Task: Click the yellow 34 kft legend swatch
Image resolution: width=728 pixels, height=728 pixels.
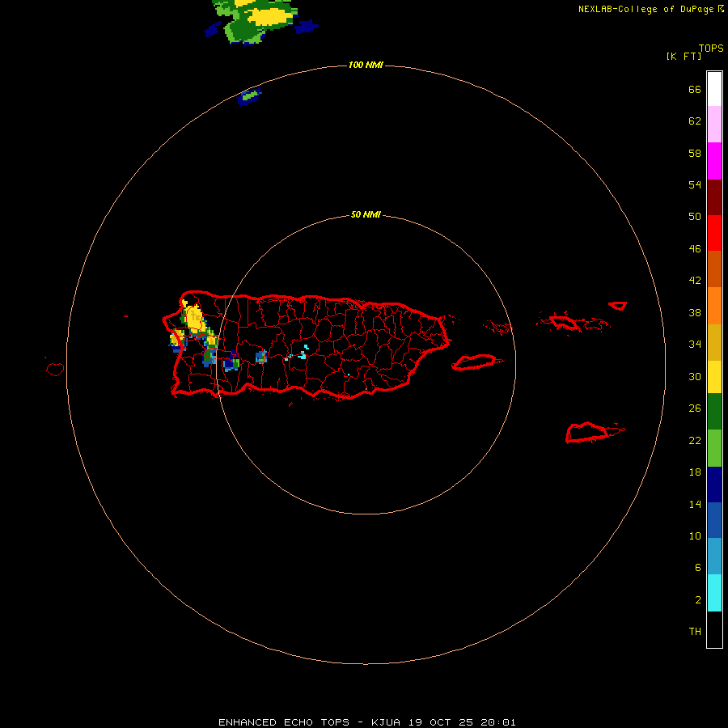Action: point(714,377)
